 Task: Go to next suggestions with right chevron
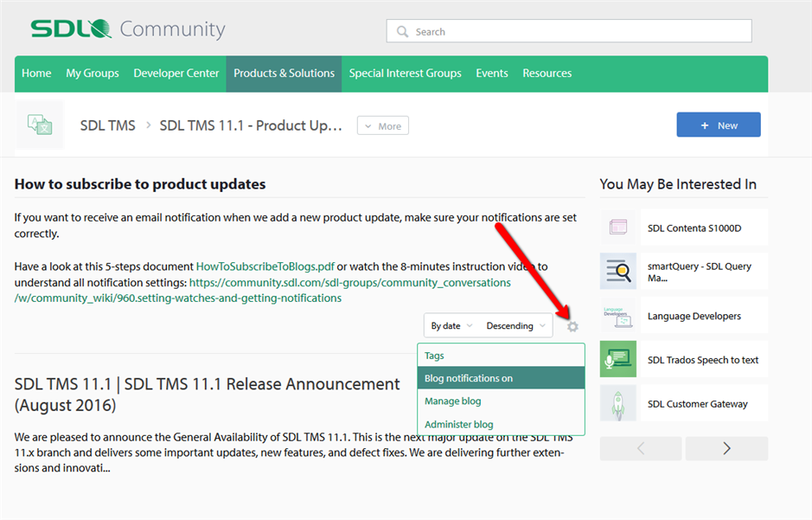726,448
